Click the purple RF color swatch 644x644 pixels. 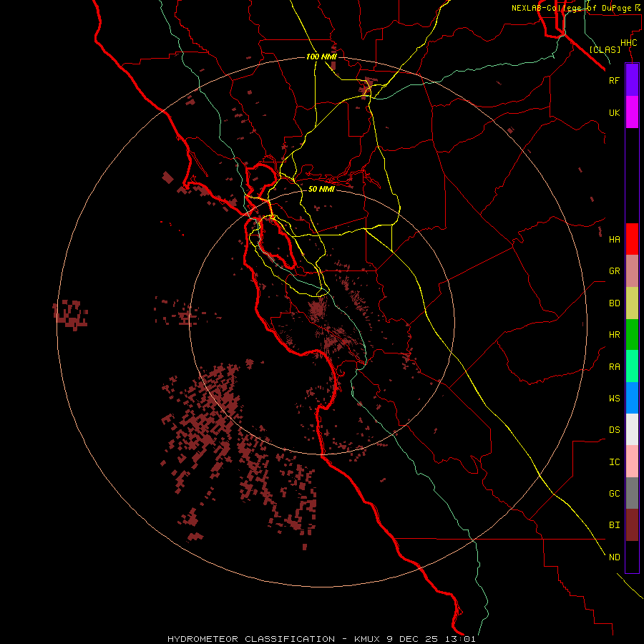click(632, 80)
